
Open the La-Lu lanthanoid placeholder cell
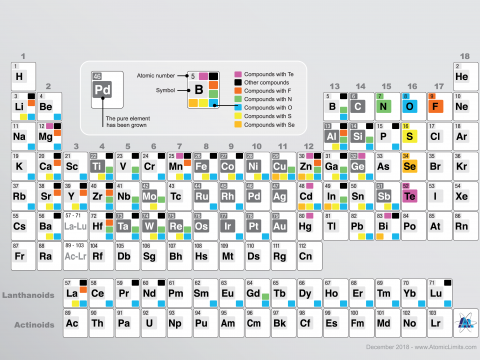pos(76,226)
